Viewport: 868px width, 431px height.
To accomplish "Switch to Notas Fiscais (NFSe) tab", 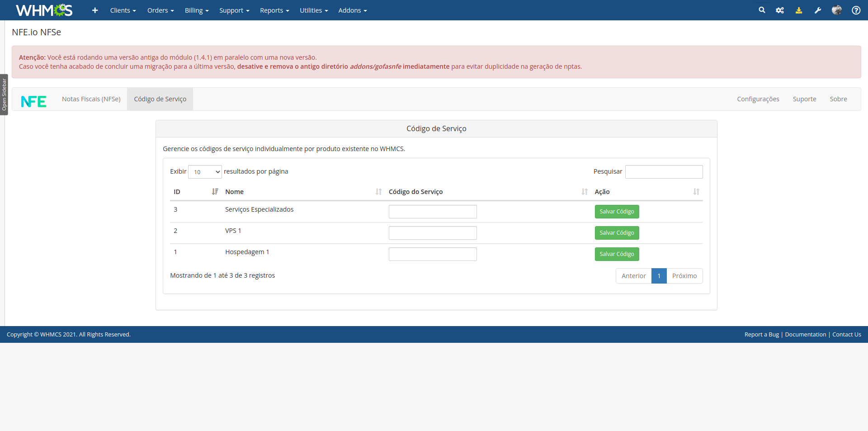I will 91,99.
